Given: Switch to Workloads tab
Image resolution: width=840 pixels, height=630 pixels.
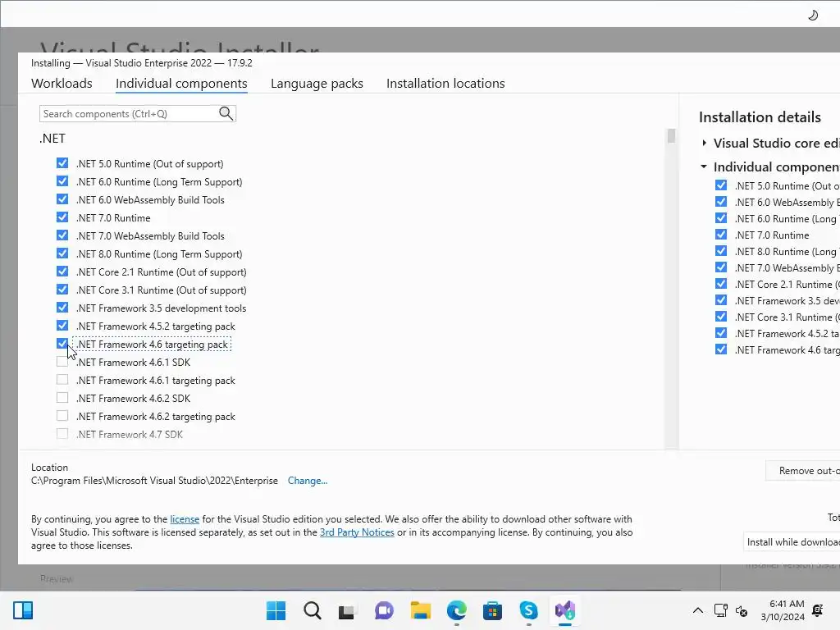Looking at the screenshot, I should pyautogui.click(x=62, y=84).
